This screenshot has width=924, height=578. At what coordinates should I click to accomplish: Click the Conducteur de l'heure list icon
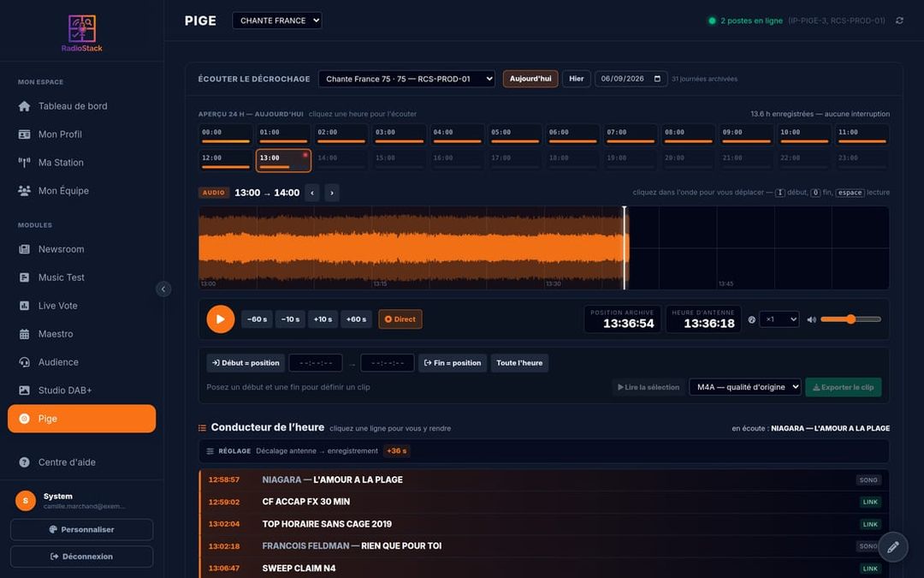tap(202, 428)
